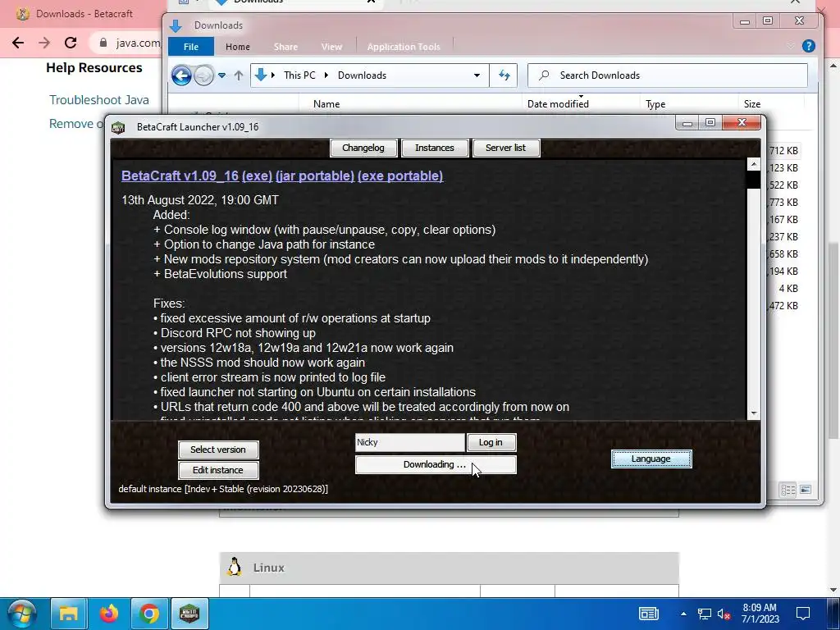
Task: Click the muted volume tray icon
Action: point(724,614)
